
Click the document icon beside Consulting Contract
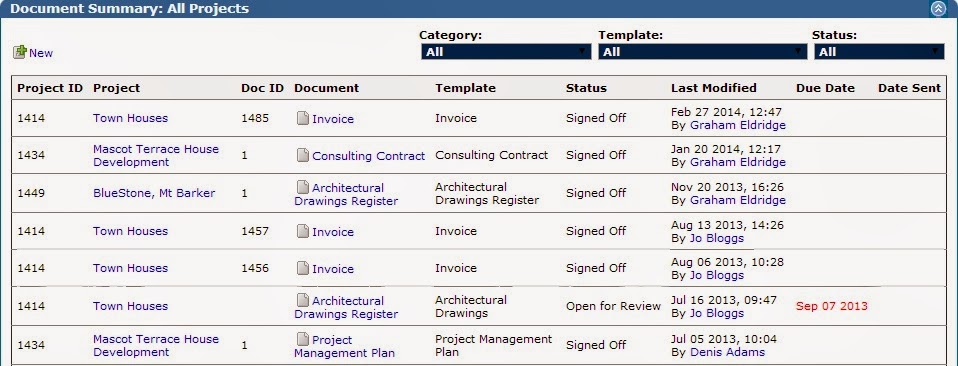point(303,155)
